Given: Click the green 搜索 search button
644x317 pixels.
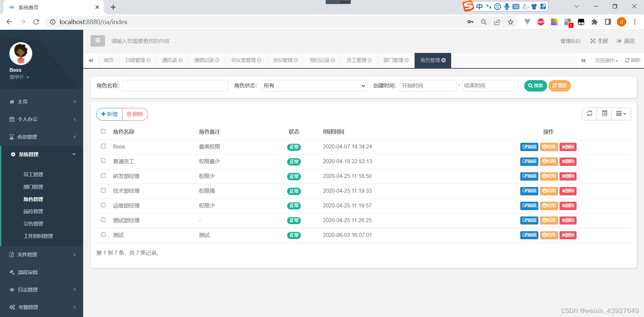Looking at the screenshot, I should pos(535,86).
